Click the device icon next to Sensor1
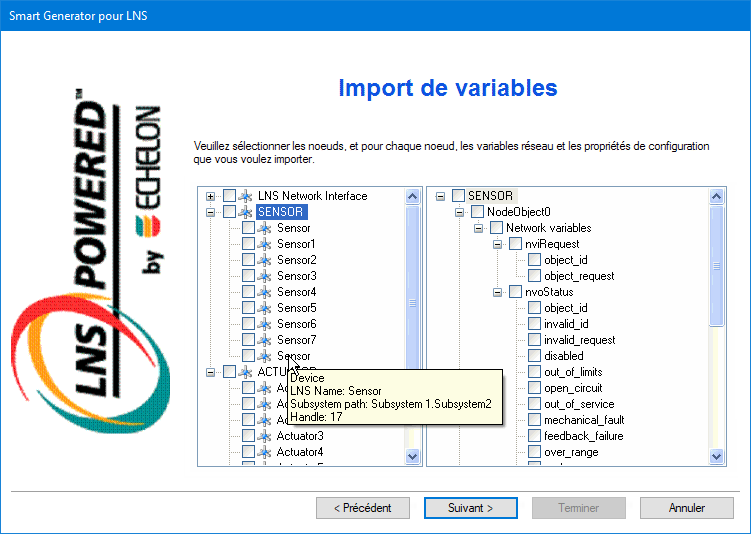The height and width of the screenshot is (534, 751). [264, 244]
